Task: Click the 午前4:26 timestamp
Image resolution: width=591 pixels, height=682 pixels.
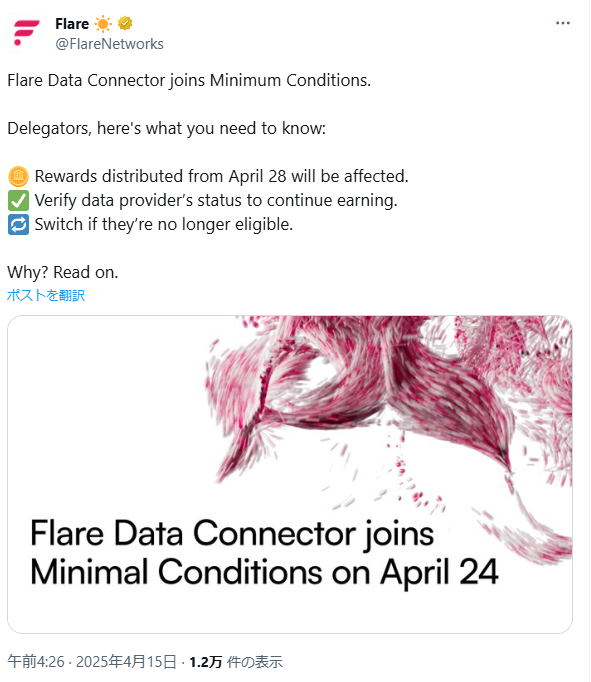Action: click(x=36, y=662)
